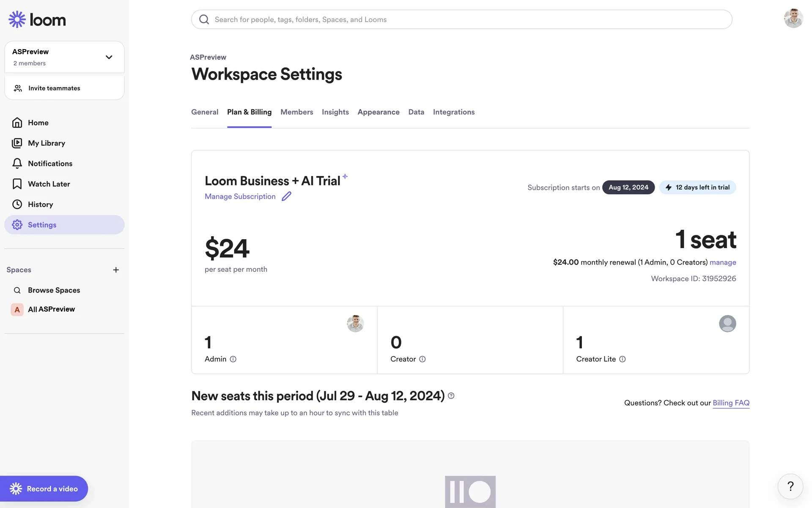
Task: Open the Members tab
Action: pyautogui.click(x=296, y=112)
